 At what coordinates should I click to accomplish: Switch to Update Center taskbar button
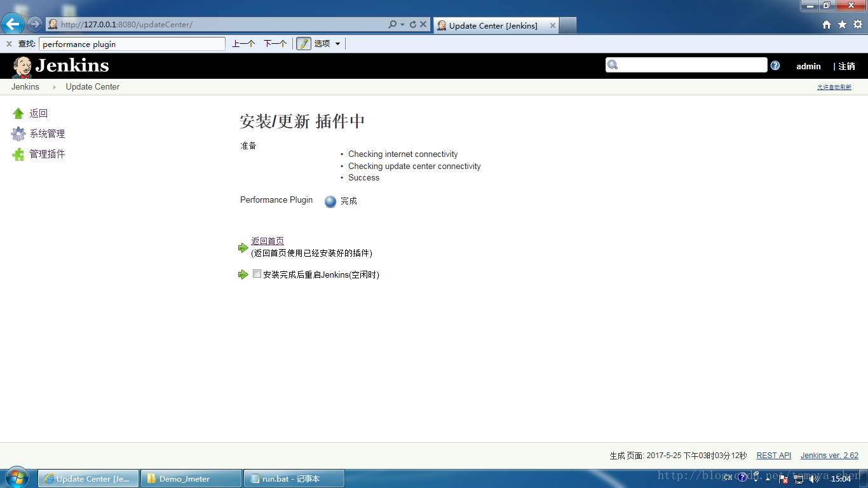pos(88,478)
